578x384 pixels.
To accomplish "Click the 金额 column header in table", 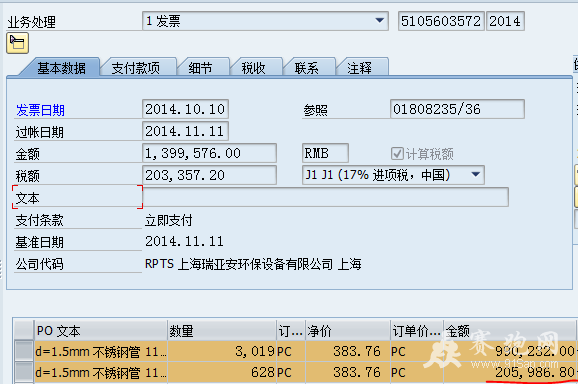I will pyautogui.click(x=509, y=331).
